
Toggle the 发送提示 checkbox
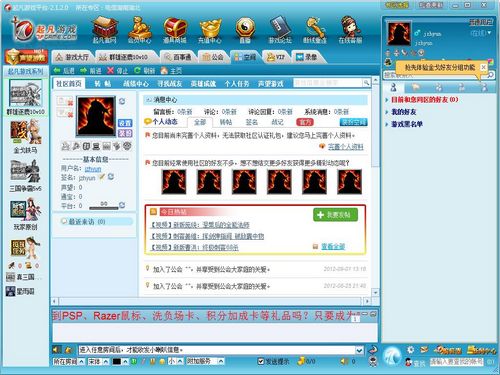point(261,361)
